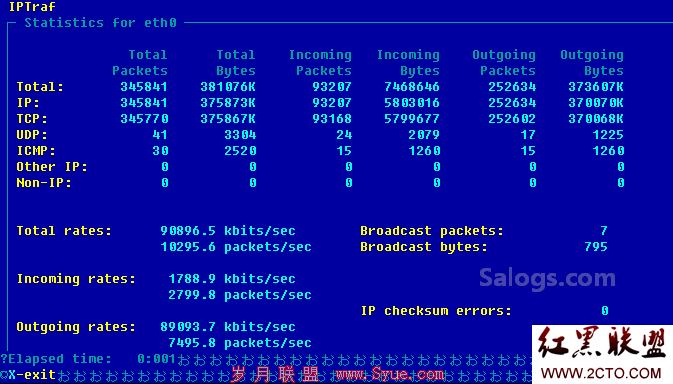Click TCP incoming packets value 93168

(x=332, y=119)
